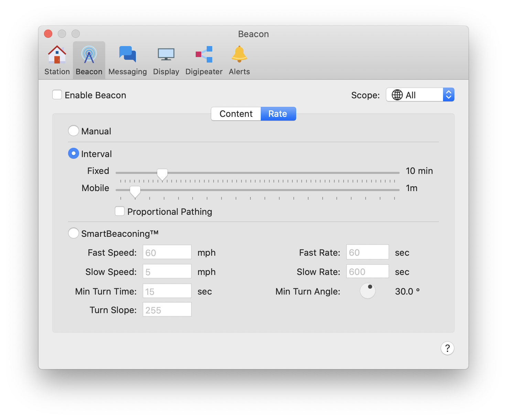Switch to the Display preferences pane
507x420 pixels.
point(166,60)
